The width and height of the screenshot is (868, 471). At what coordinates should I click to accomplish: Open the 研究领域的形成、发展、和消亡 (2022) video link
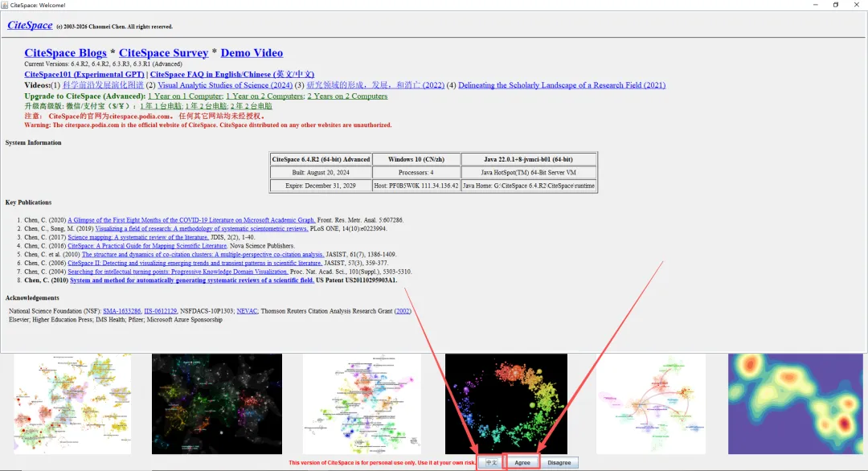[x=375, y=85]
